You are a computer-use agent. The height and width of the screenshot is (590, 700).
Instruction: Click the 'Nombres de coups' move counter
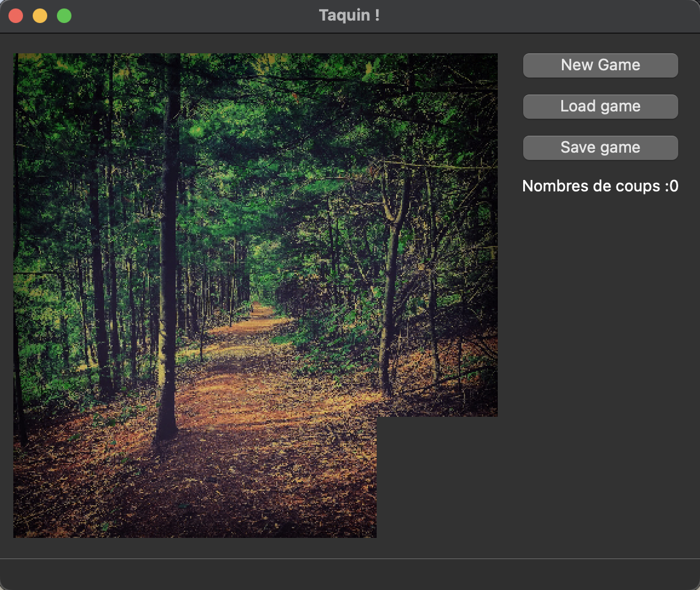tap(600, 187)
